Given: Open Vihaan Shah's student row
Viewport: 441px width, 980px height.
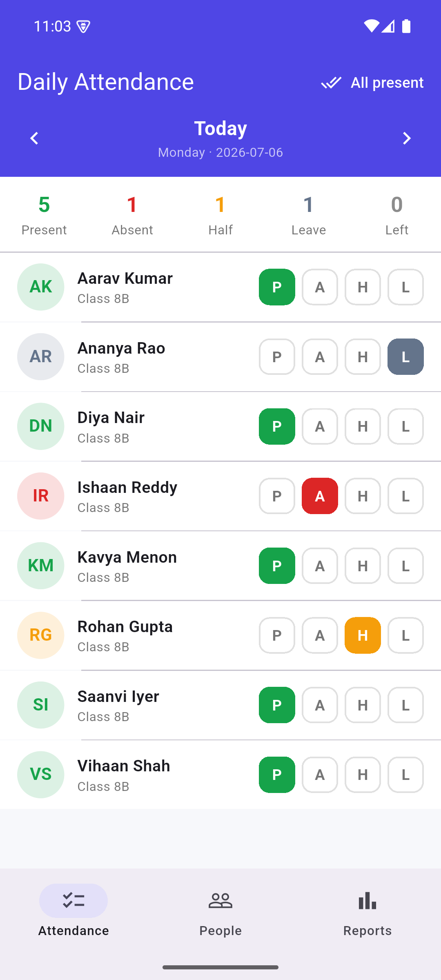Looking at the screenshot, I should pos(220,775).
